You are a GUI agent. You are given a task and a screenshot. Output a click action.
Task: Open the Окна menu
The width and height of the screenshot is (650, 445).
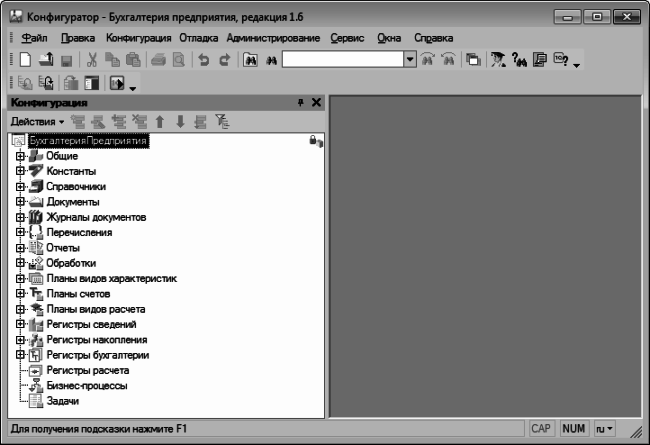[x=389, y=38]
